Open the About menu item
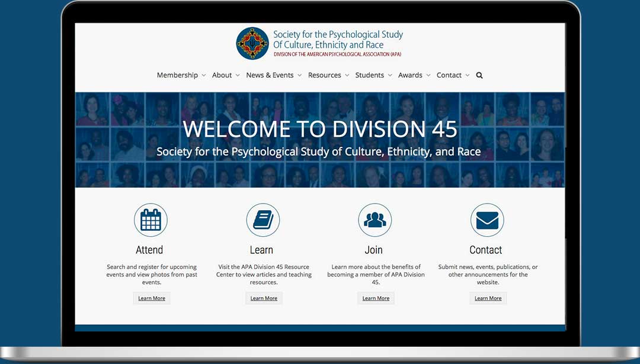 coord(222,75)
